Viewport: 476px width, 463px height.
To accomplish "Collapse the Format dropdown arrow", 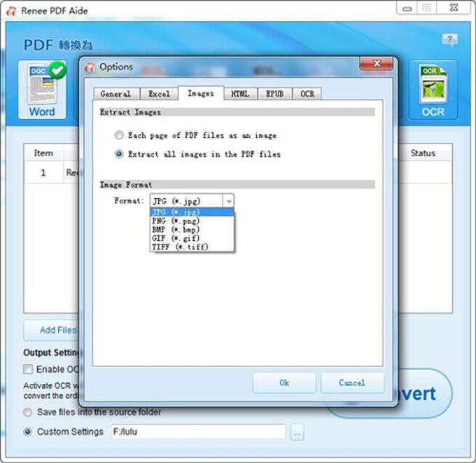I will pos(229,201).
